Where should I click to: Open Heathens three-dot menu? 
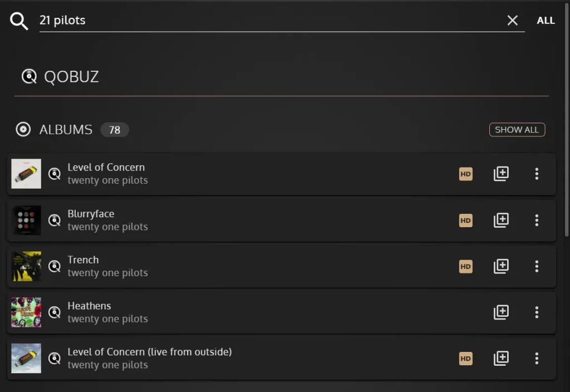(537, 312)
